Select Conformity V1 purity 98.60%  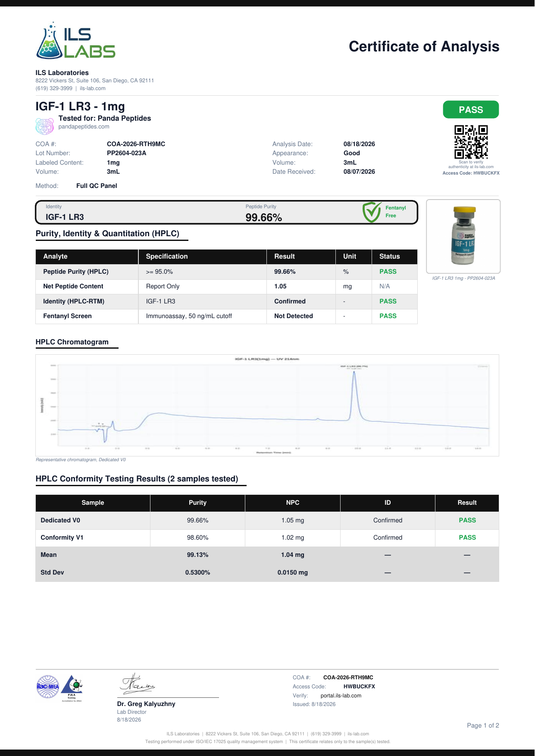pos(197,537)
